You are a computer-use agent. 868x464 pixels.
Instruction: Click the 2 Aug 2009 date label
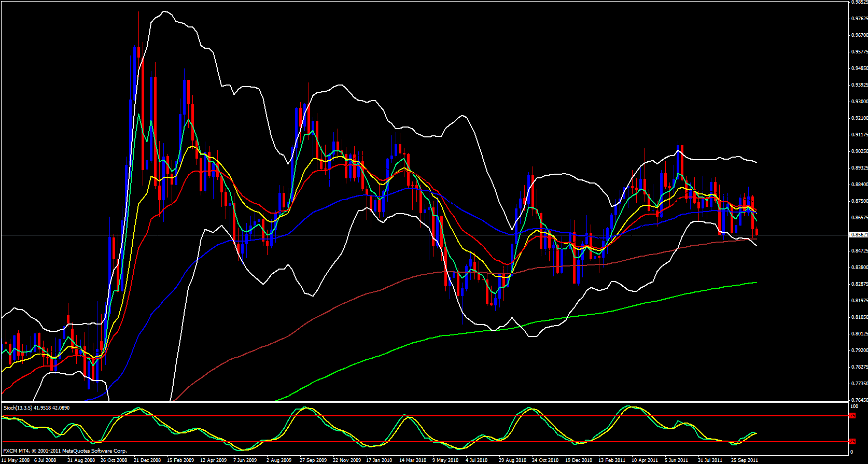[x=279, y=460]
